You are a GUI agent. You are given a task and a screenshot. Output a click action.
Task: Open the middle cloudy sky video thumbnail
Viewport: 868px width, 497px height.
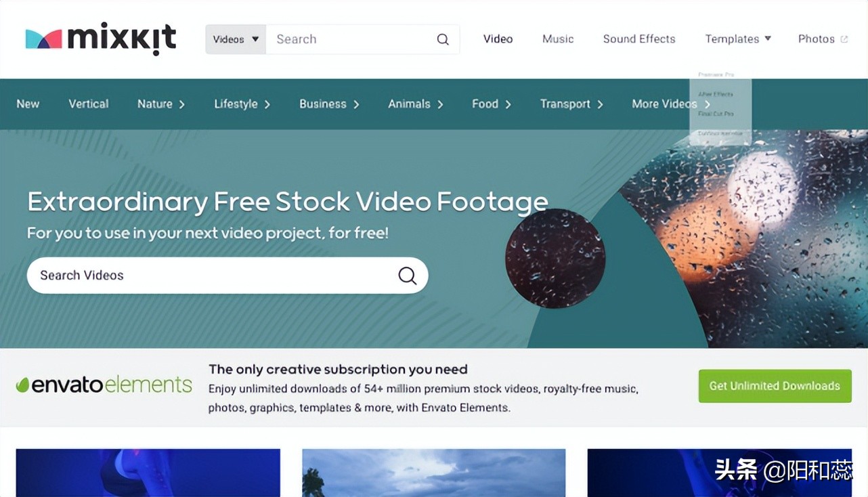(x=433, y=473)
